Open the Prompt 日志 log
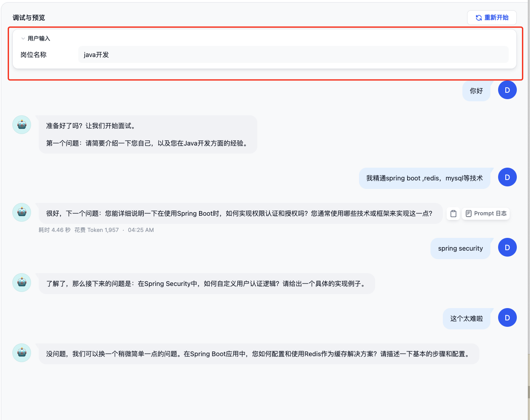This screenshot has height=420, width=530. tap(486, 214)
